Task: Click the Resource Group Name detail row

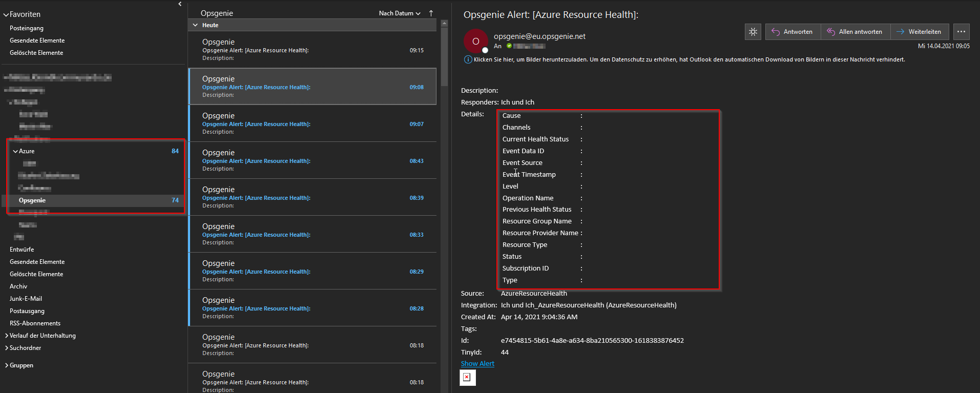Action: click(x=543, y=221)
